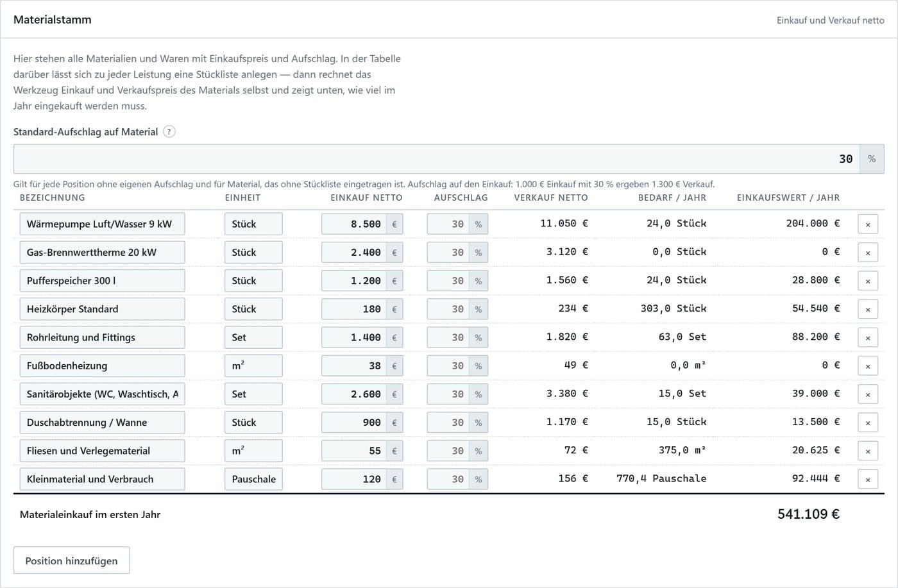Viewport: 898px width, 588px height.
Task: Click the total 541.109 €
Action: point(808,514)
